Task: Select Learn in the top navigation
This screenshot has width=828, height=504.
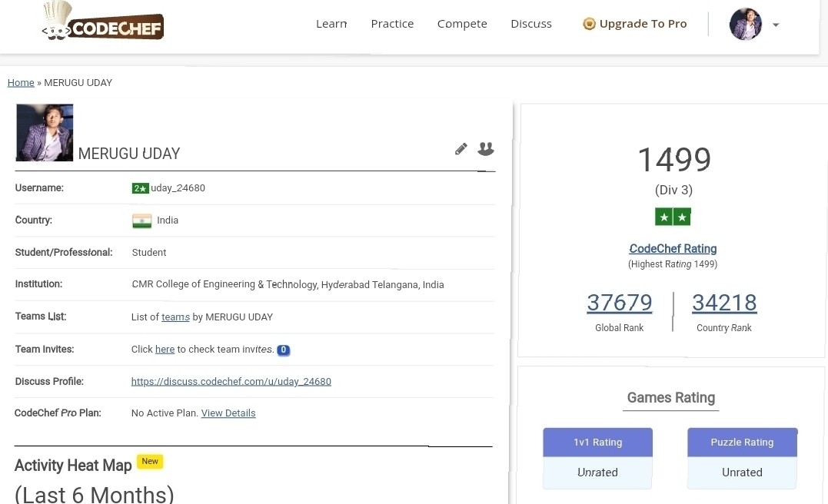Action: (331, 23)
